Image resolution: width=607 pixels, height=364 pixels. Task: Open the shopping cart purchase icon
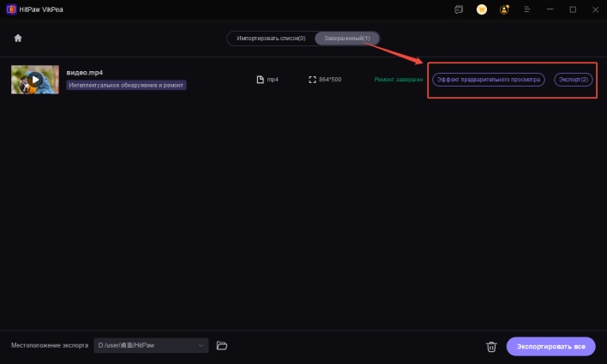coord(482,9)
